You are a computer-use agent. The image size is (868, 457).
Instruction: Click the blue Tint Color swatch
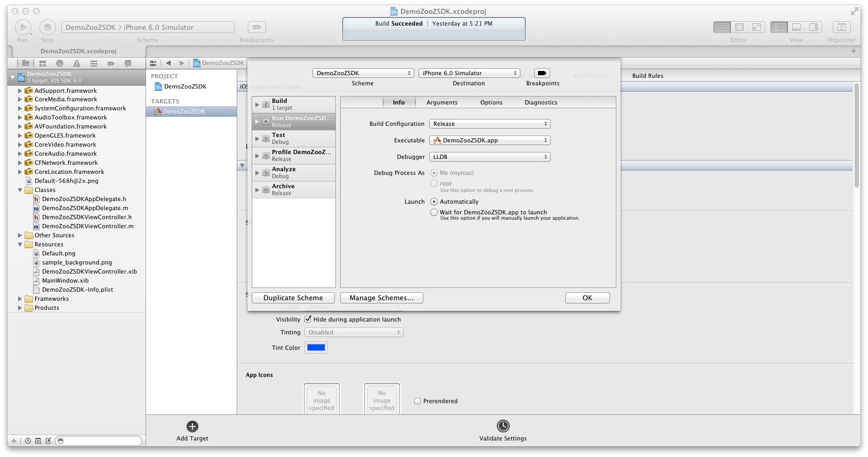316,348
